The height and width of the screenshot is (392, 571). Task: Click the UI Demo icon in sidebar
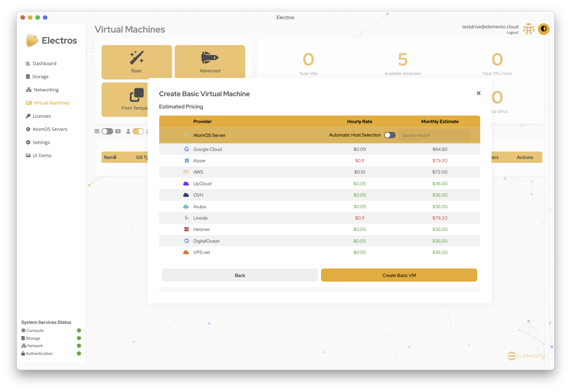click(28, 155)
